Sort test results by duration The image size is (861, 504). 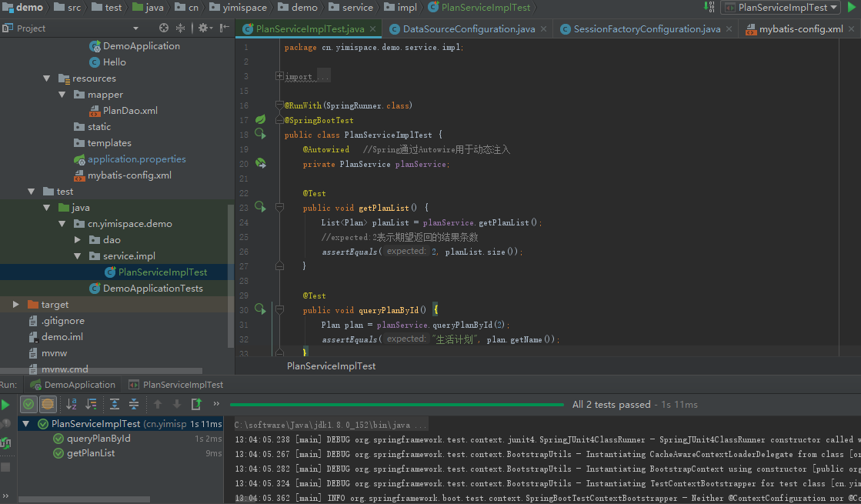pyautogui.click(x=91, y=405)
